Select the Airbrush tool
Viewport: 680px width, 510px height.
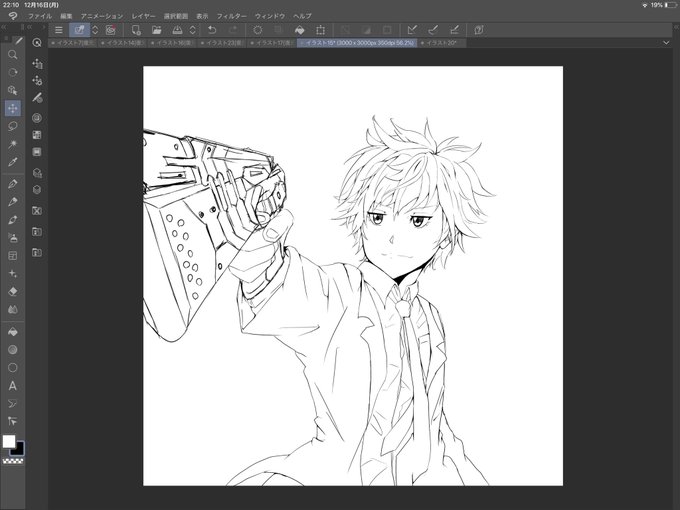point(13,238)
